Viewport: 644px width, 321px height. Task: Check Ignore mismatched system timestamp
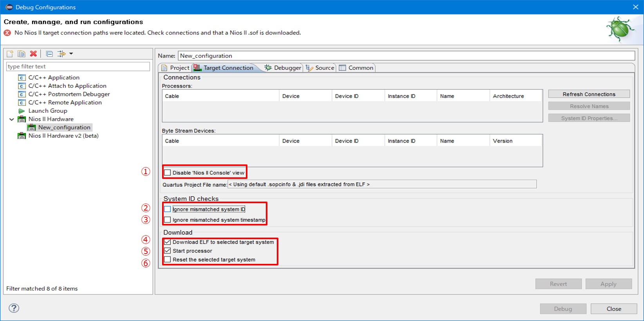pos(168,220)
